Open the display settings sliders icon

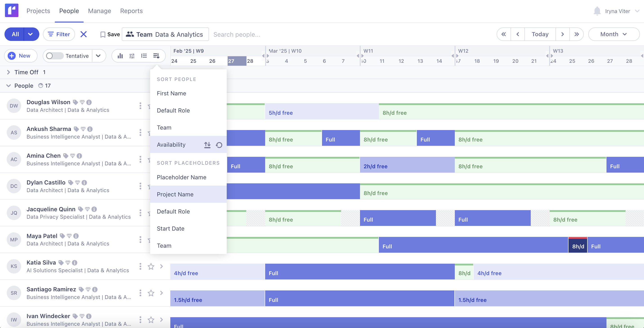pos(132,56)
